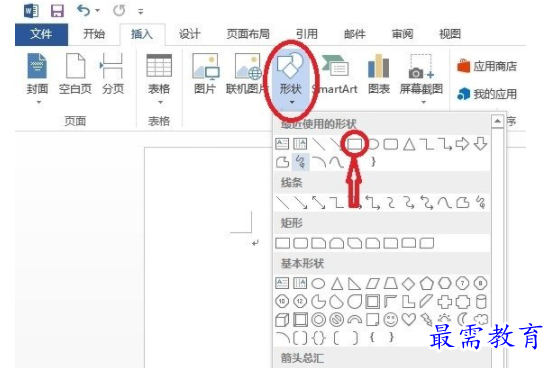Open the 表格 insert table dropdown
Screen dimensions: 551x368
coord(159,78)
